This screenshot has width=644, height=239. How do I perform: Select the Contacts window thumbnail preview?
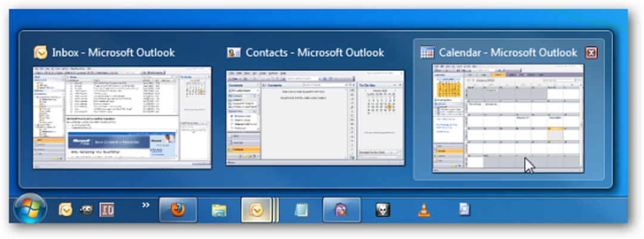[315, 118]
